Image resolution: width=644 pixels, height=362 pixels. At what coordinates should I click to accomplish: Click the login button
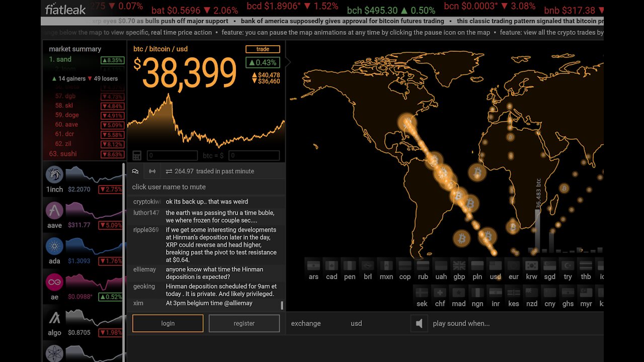pyautogui.click(x=168, y=323)
